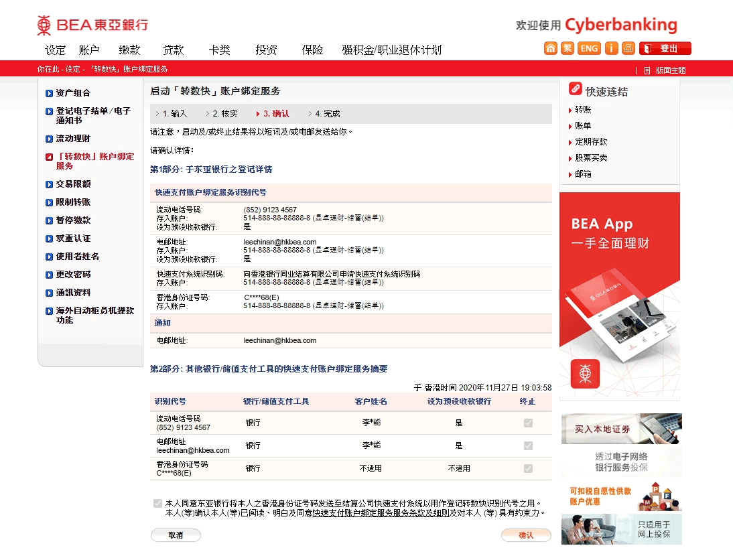This screenshot has height=560, width=733.
Task: Open 设定 top menu
Action: click(x=55, y=50)
